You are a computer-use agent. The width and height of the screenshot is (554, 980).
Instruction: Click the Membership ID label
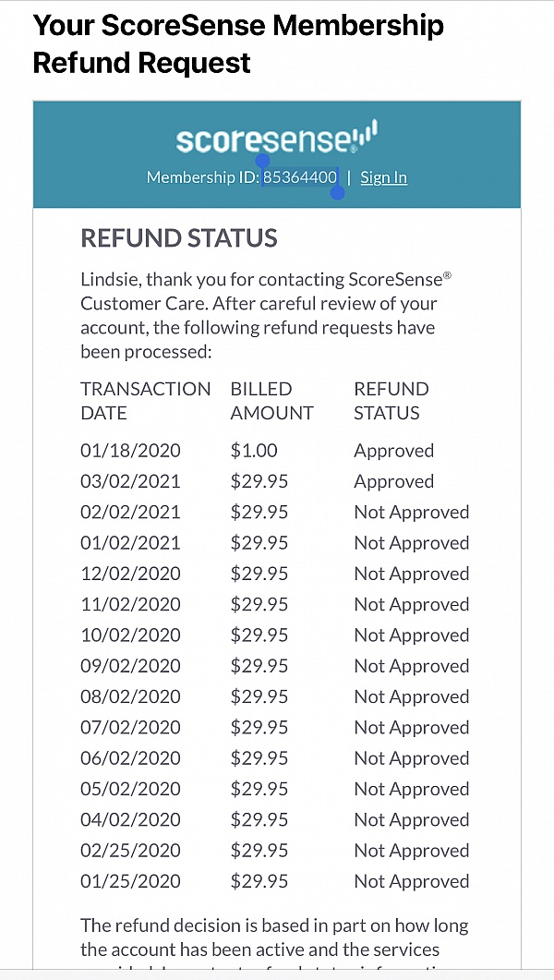click(203, 177)
